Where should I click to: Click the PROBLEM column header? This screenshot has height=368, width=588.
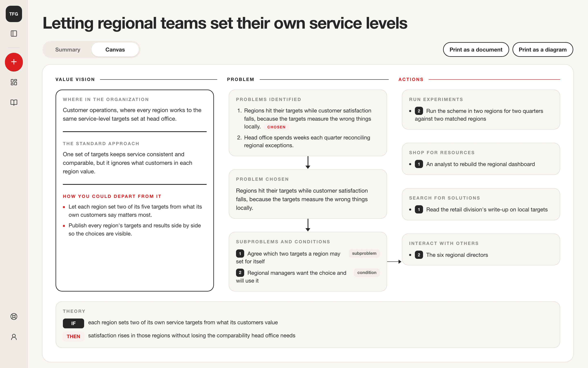click(x=241, y=79)
